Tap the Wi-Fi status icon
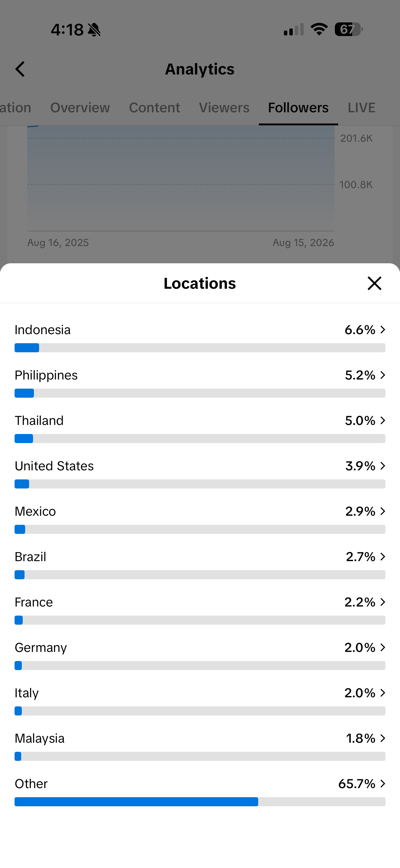 click(x=319, y=29)
